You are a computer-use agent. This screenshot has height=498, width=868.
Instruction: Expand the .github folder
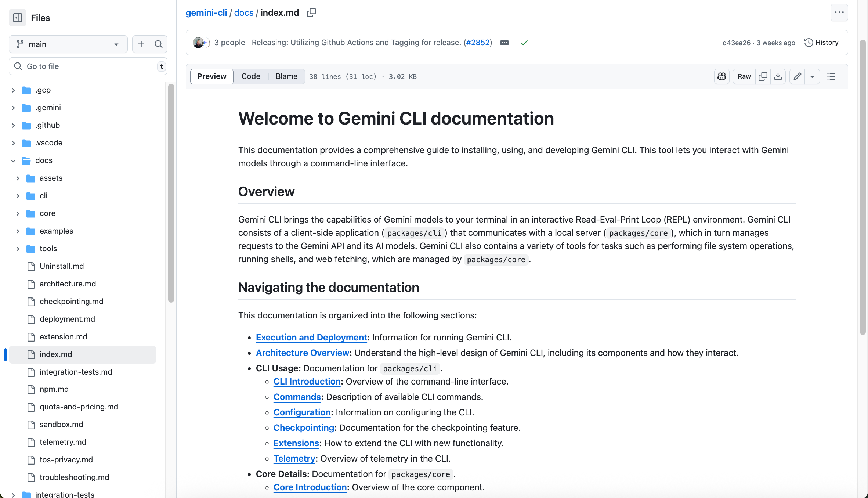(x=13, y=125)
